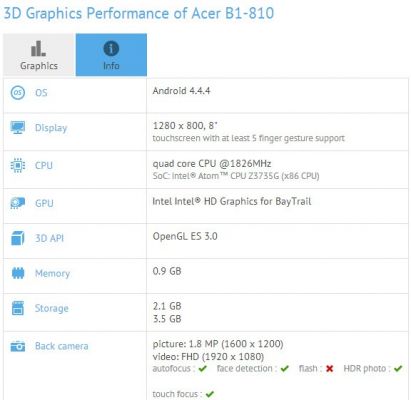Select the Android 4.4.4 value text
Screen dimensions: 411x400
coord(181,91)
